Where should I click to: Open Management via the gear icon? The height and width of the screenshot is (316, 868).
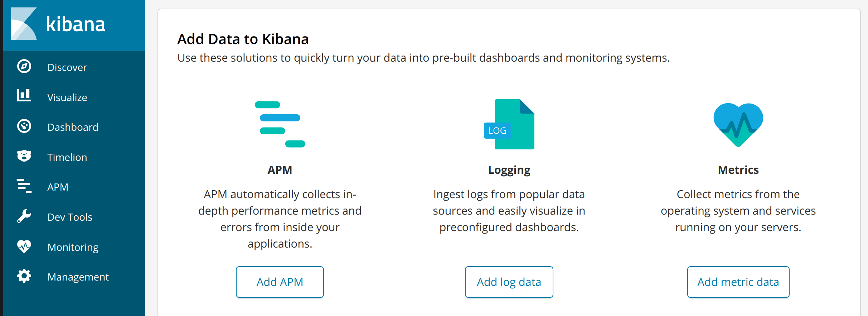point(24,276)
